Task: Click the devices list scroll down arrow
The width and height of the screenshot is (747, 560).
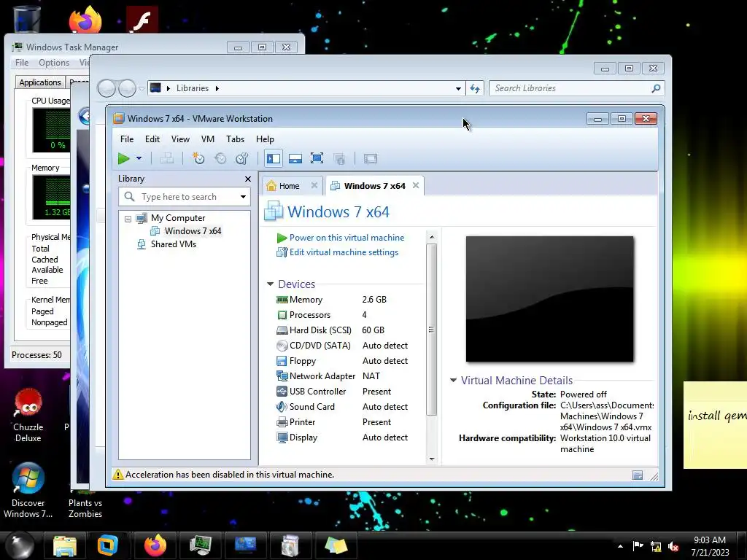Action: coord(432,459)
